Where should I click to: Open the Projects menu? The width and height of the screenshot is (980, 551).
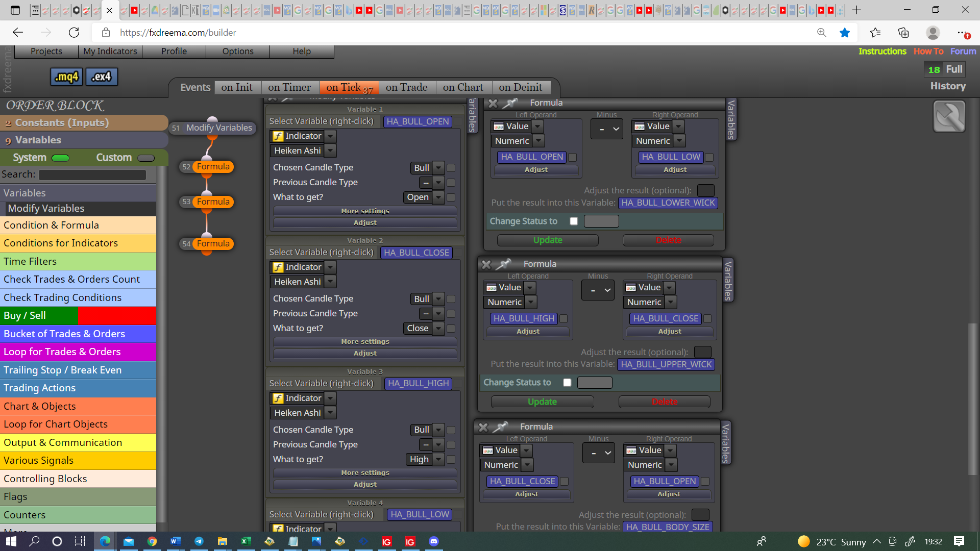[x=46, y=51]
